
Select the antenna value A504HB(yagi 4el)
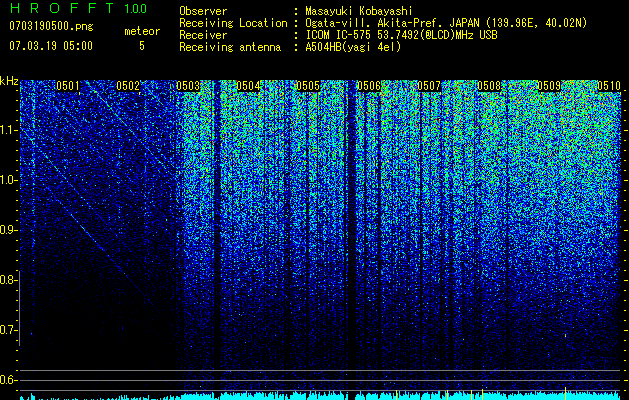coord(353,47)
